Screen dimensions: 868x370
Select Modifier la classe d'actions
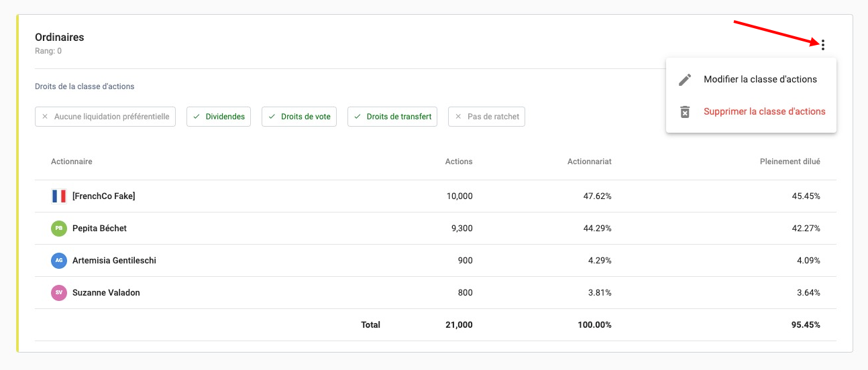tap(760, 80)
